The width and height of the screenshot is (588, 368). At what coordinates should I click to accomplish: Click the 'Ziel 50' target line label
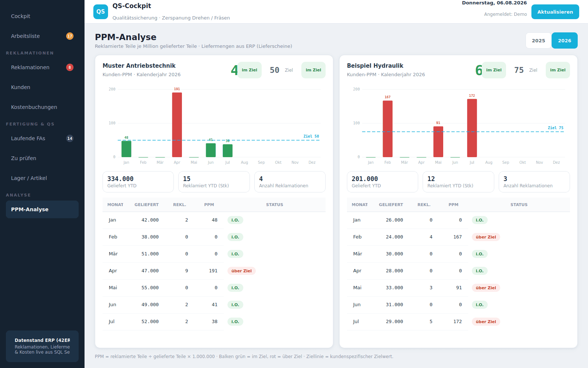coord(311,136)
